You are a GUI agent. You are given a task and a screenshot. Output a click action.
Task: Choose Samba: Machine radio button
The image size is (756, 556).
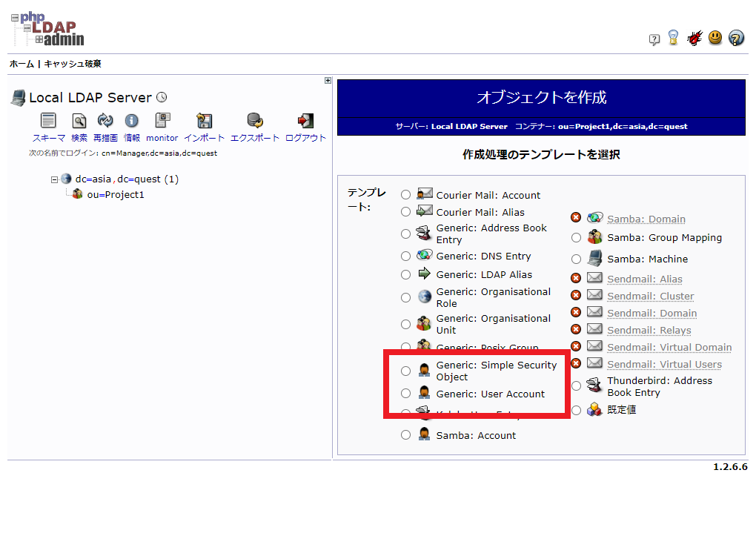click(x=576, y=259)
